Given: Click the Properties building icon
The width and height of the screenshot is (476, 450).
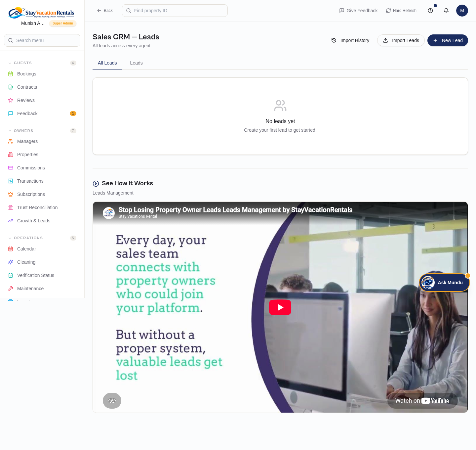Looking at the screenshot, I should click(11, 155).
